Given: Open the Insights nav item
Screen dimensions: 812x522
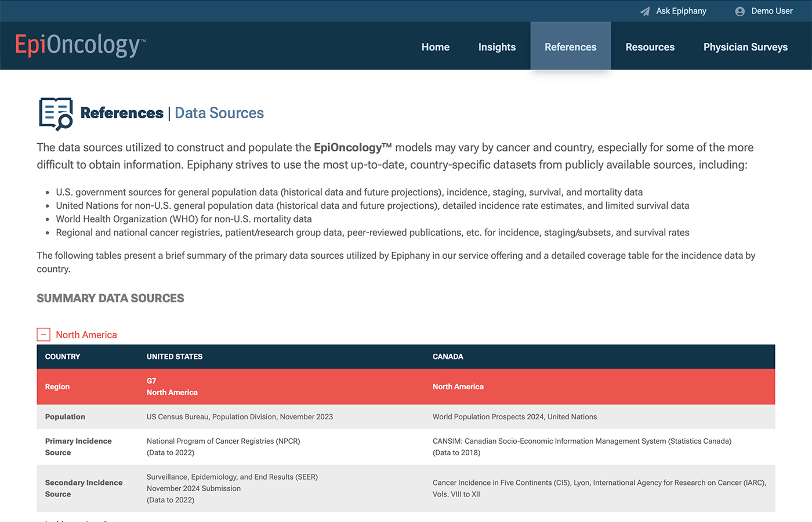Looking at the screenshot, I should (496, 47).
